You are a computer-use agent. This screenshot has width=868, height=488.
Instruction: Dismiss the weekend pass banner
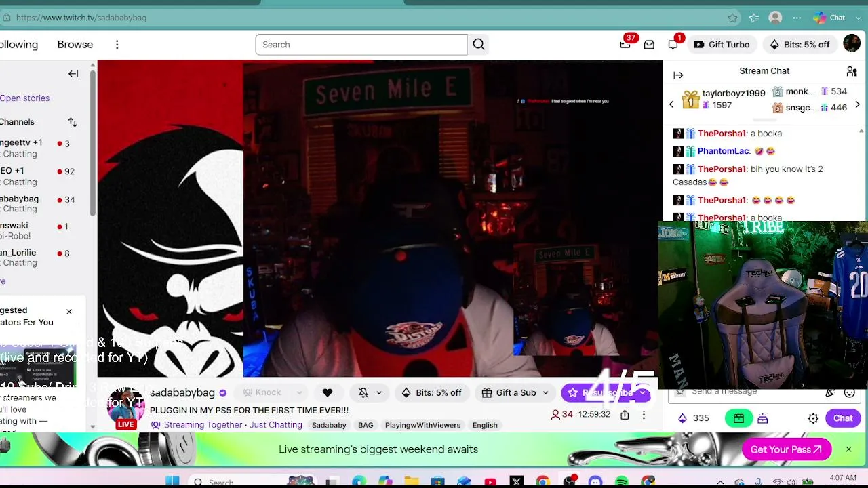[848, 449]
